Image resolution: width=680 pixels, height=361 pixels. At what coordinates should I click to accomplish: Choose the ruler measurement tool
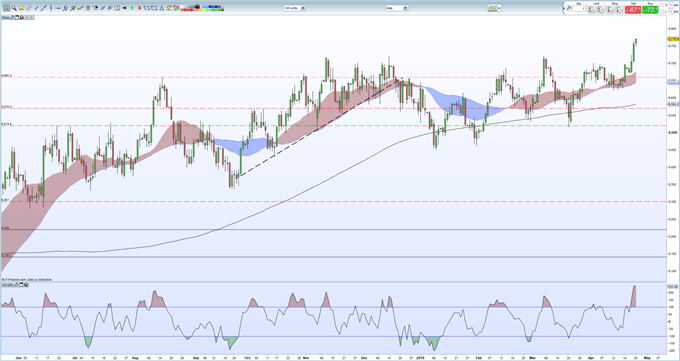point(29,8)
